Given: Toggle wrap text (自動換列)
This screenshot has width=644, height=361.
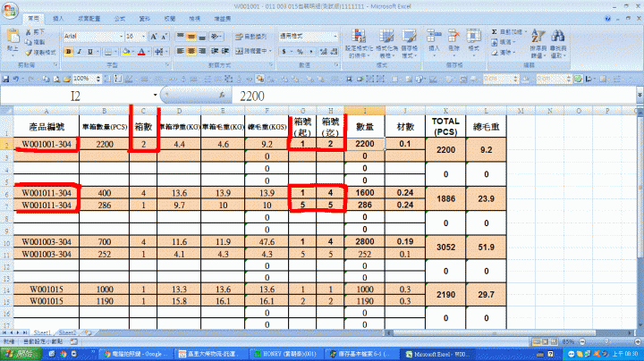Looking at the screenshot, I should click(x=251, y=37).
